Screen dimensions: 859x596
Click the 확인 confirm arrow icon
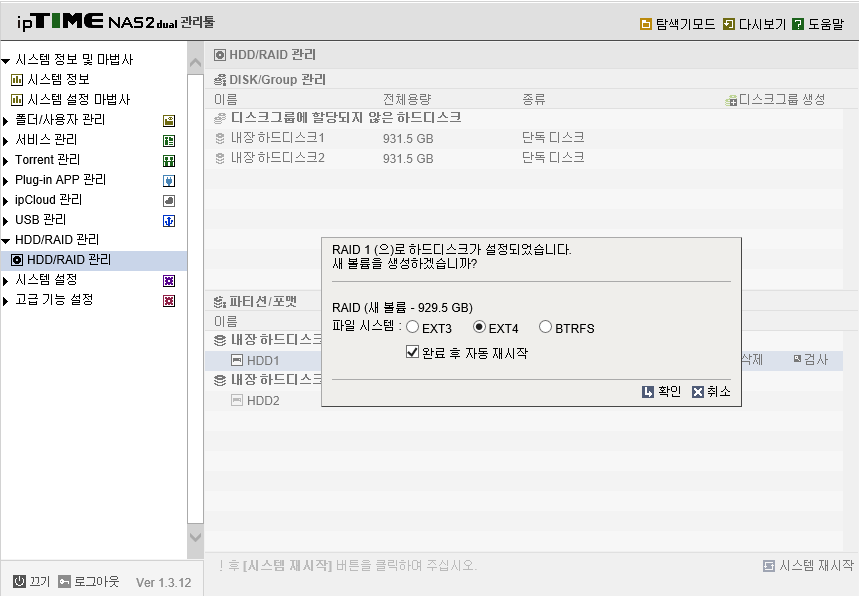coord(648,392)
